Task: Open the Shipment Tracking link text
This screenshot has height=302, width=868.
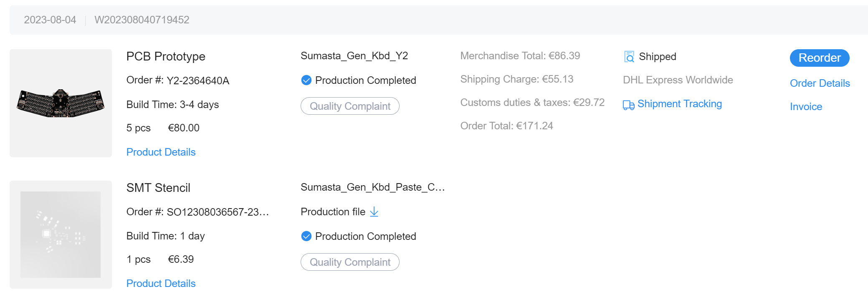Action: coord(679,104)
